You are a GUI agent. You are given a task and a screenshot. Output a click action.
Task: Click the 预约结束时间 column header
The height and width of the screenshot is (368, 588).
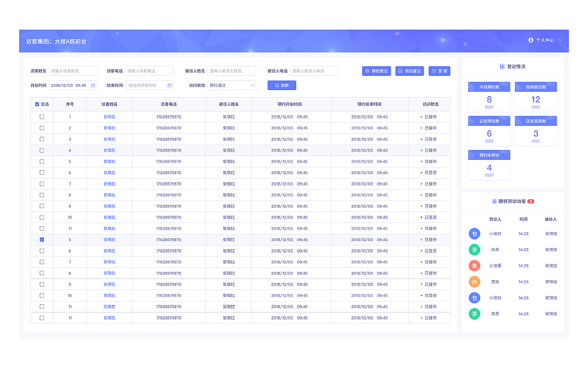369,104
